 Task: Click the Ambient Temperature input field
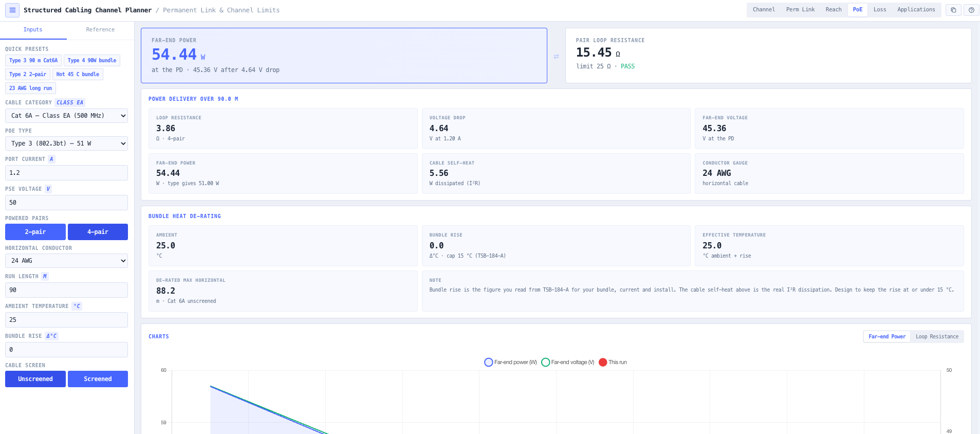point(66,320)
